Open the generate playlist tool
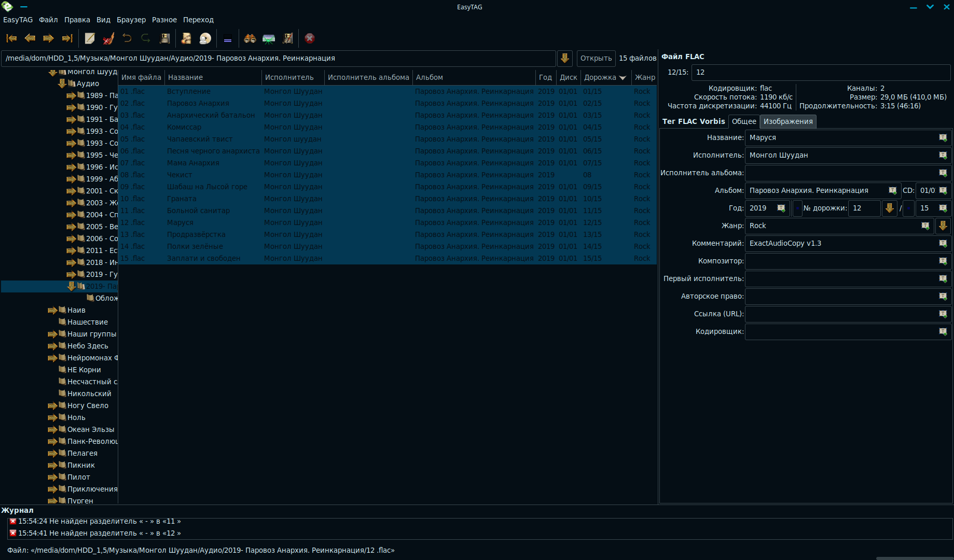954x560 pixels. click(x=288, y=38)
